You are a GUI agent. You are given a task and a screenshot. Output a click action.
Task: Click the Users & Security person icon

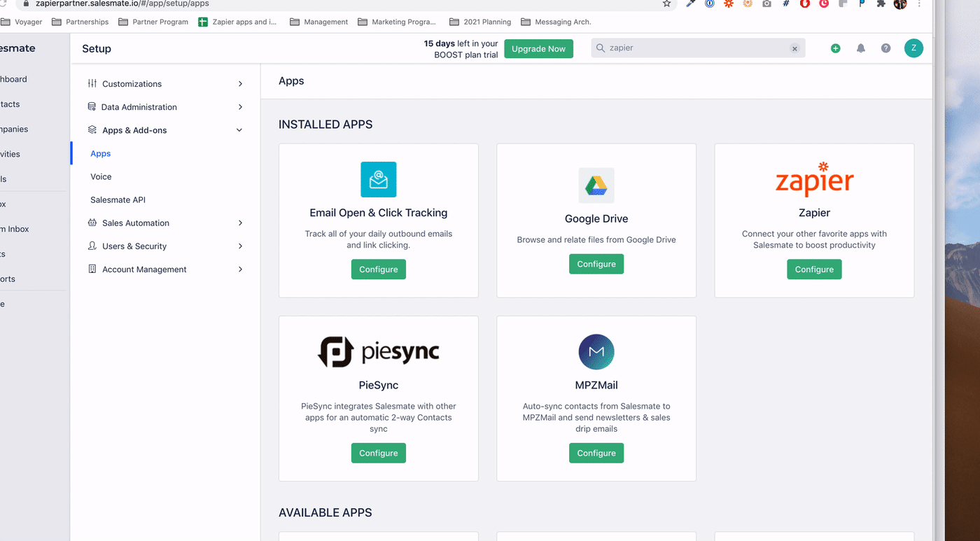[92, 246]
